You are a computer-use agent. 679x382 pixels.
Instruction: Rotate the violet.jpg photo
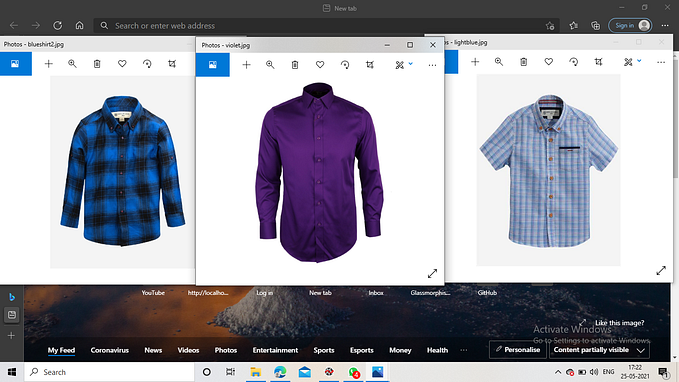point(345,65)
